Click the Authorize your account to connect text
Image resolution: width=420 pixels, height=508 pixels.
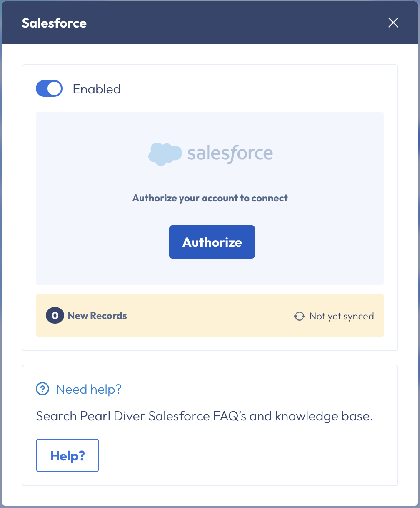[210, 198]
